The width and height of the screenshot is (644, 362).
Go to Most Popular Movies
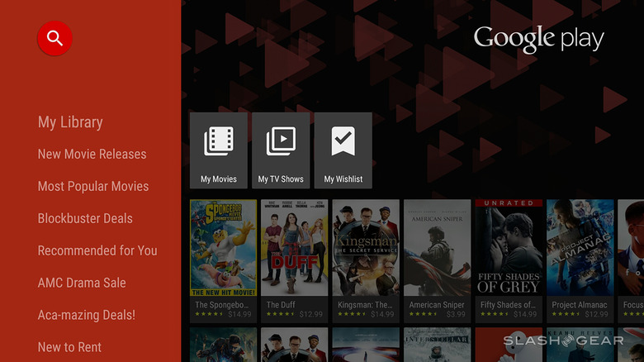[x=93, y=186]
